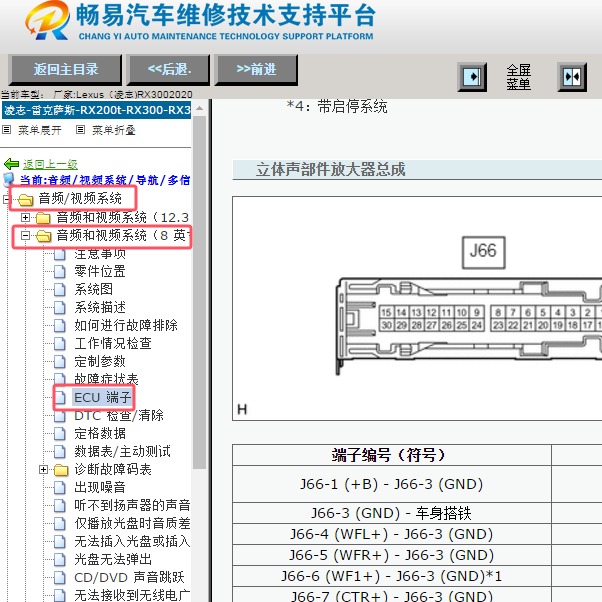602x602 pixels.
Task: Open 听不到扬声器的声音 page
Action: click(x=132, y=506)
